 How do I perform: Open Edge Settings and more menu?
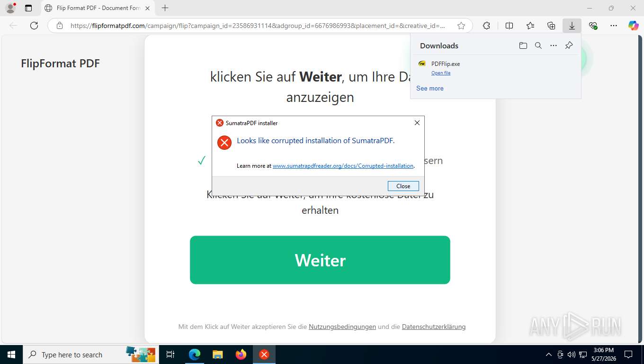pyautogui.click(x=614, y=26)
